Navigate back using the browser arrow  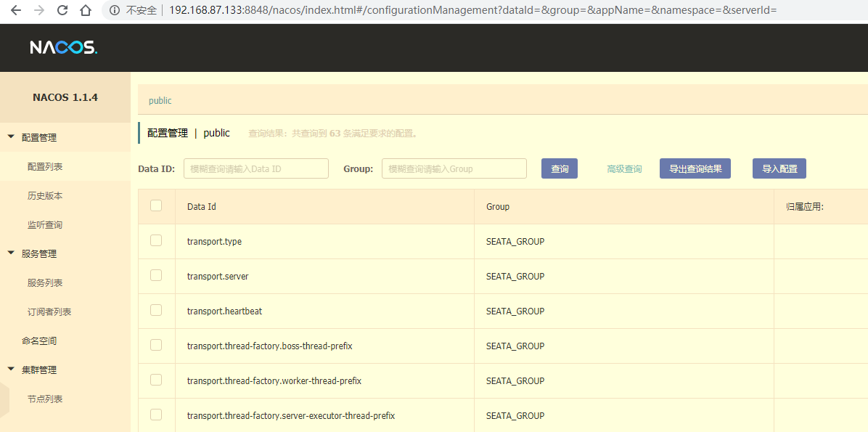point(15,10)
